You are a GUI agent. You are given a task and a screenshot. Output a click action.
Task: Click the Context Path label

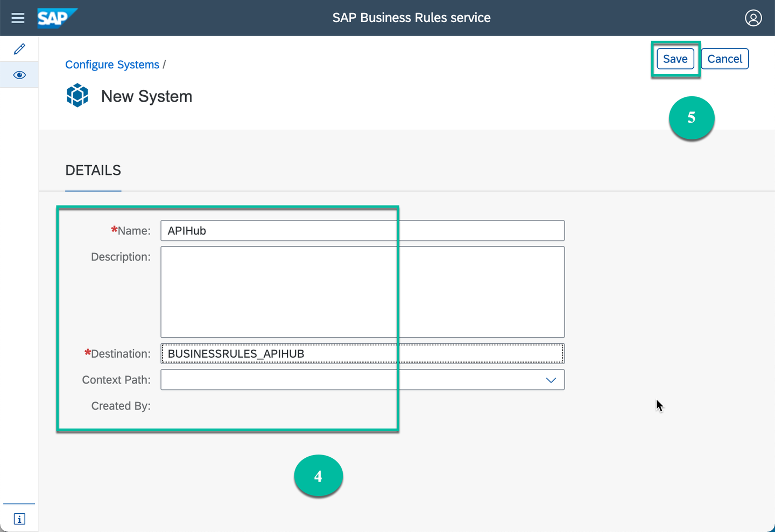(x=116, y=380)
